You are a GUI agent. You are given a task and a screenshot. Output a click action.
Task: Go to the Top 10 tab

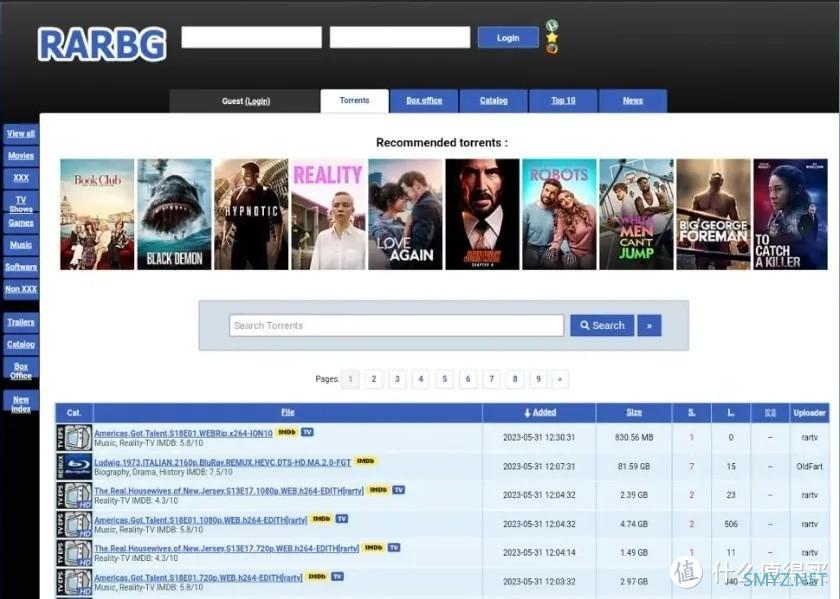tap(563, 101)
